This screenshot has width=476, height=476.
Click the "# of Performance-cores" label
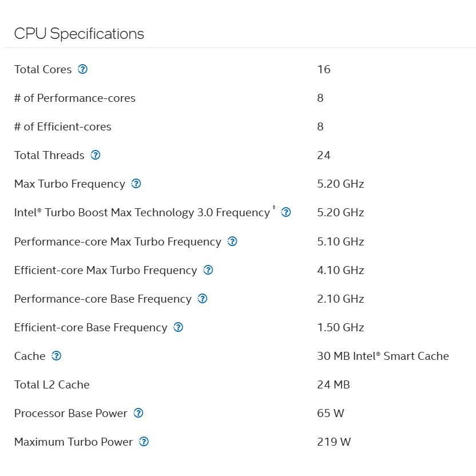pyautogui.click(x=75, y=98)
